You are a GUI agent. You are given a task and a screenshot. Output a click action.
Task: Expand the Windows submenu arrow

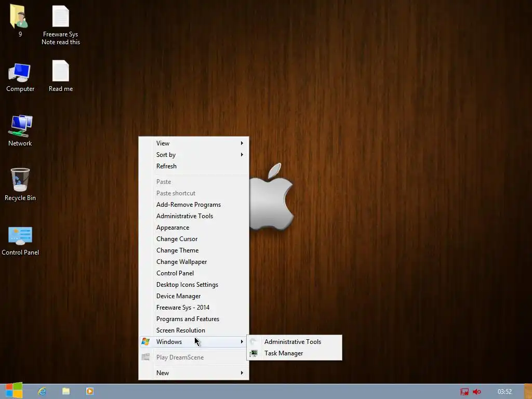[x=242, y=342]
